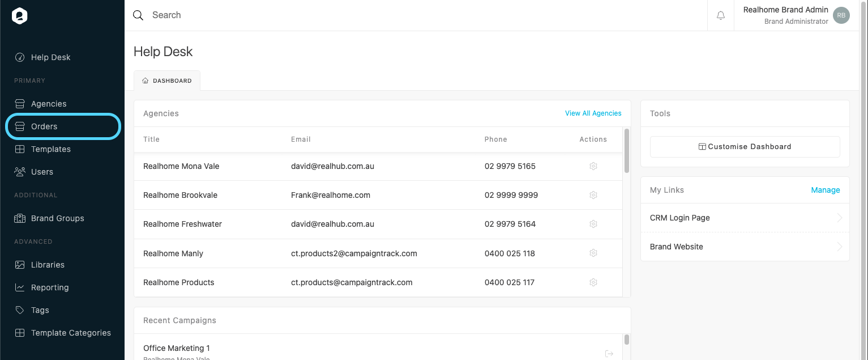Click Recent Campaigns scrollbar
Viewport: 868px width, 360px height.
click(x=626, y=340)
